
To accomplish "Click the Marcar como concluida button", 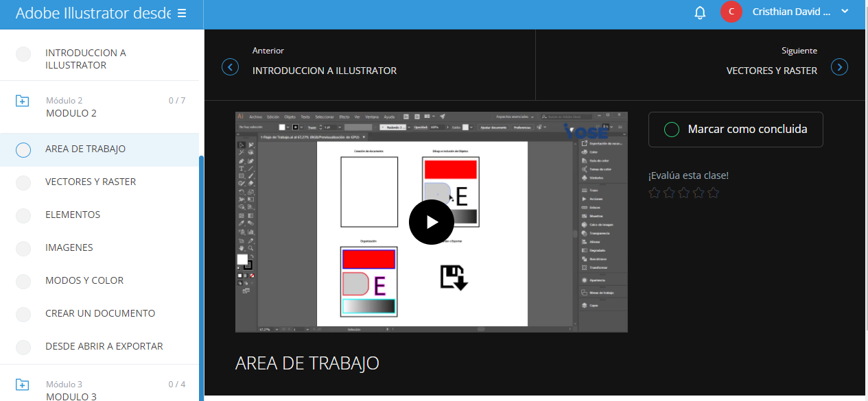I will click(736, 130).
